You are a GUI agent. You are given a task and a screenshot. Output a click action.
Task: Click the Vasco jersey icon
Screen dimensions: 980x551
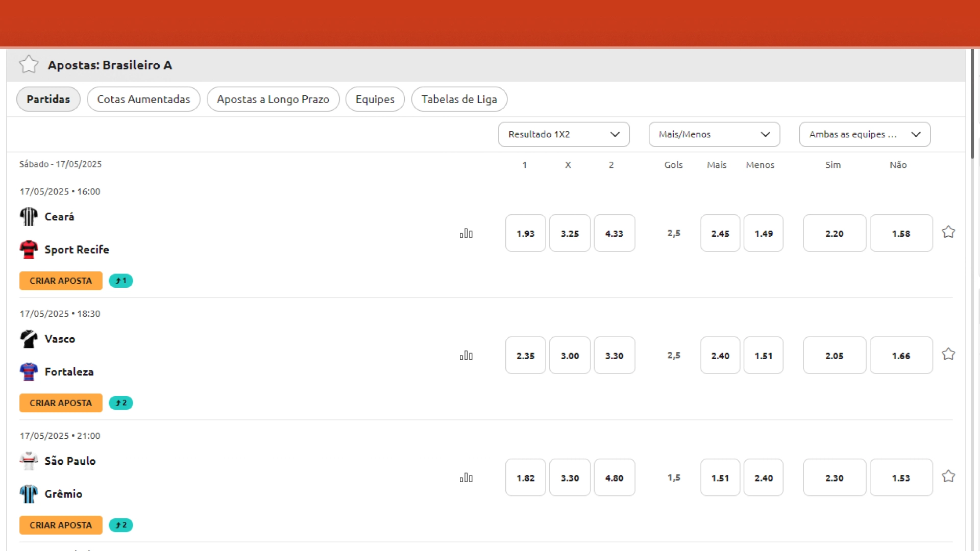tap(29, 339)
